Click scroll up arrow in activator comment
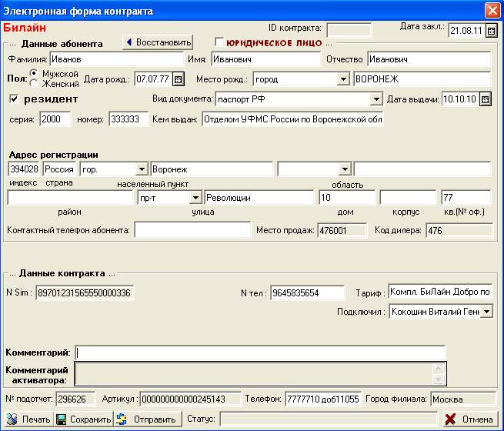Image resolution: width=504 pixels, height=431 pixels. [x=439, y=369]
